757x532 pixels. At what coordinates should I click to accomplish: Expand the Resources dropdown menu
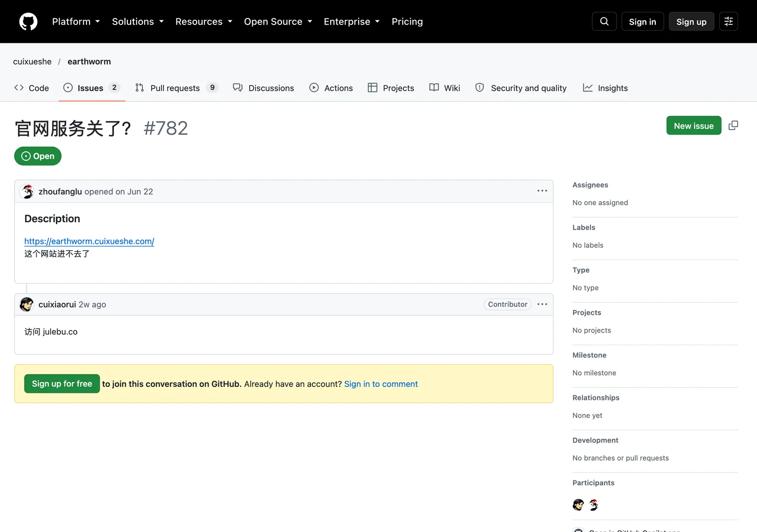coord(204,22)
